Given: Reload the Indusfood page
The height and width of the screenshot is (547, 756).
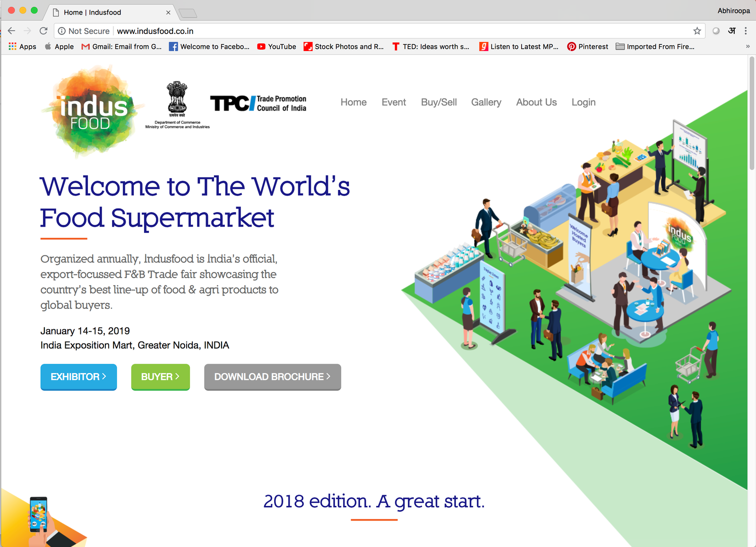Looking at the screenshot, I should click(x=43, y=31).
